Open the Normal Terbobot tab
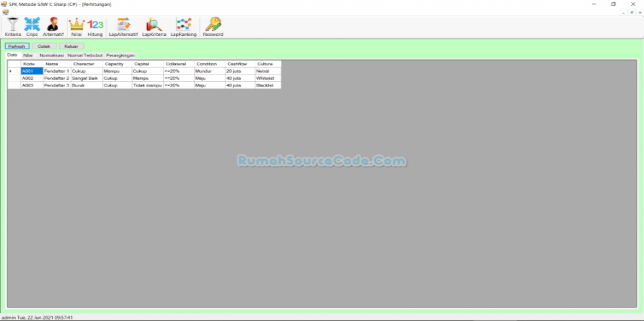 pyautogui.click(x=85, y=55)
